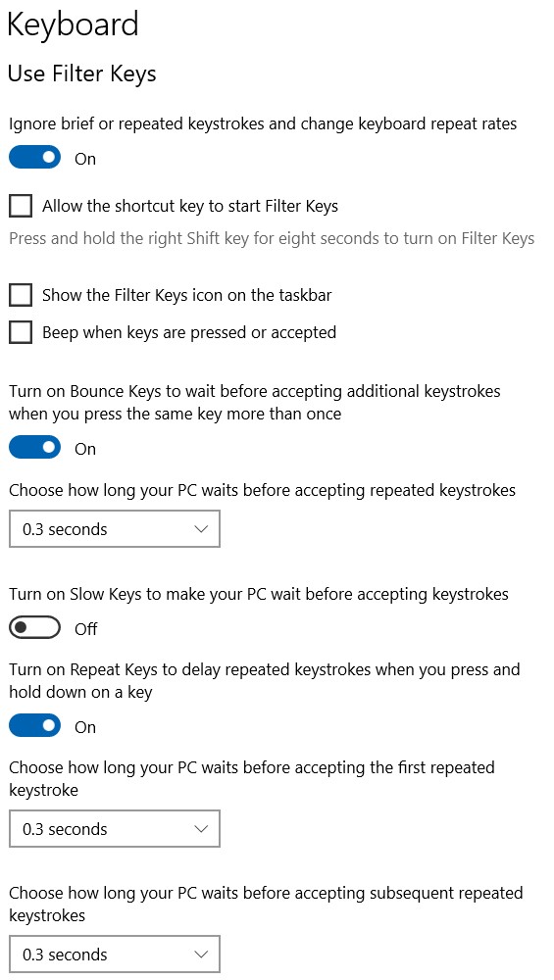Click the right Shift key hint text
Viewport: 554px width, 980px height.
272,238
